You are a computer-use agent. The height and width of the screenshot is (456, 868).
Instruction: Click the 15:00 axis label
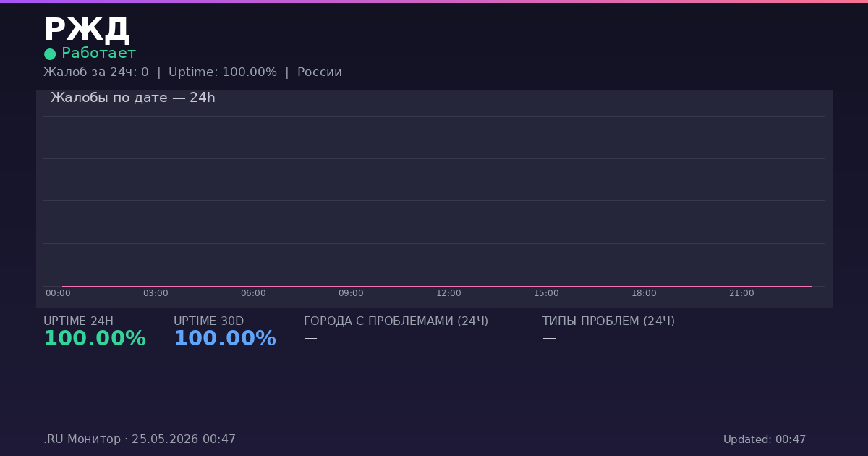coord(546,293)
